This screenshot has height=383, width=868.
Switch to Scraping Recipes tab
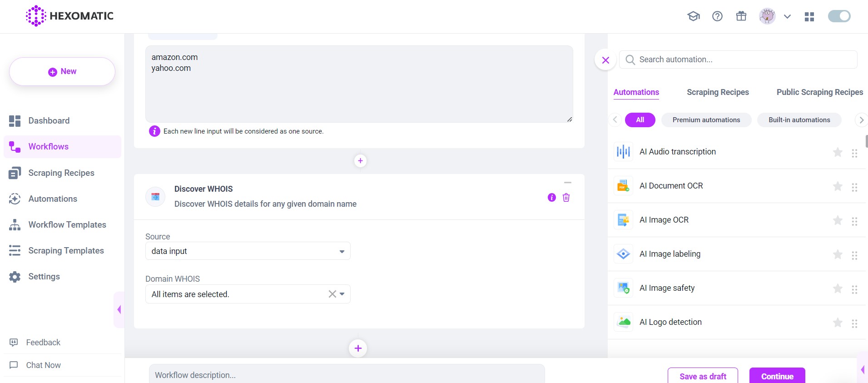(718, 92)
